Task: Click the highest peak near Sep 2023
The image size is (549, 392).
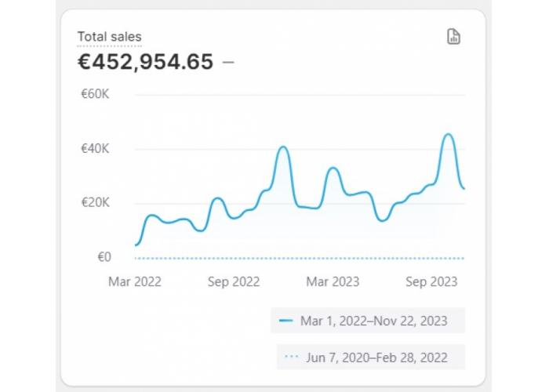Action: pyautogui.click(x=449, y=134)
